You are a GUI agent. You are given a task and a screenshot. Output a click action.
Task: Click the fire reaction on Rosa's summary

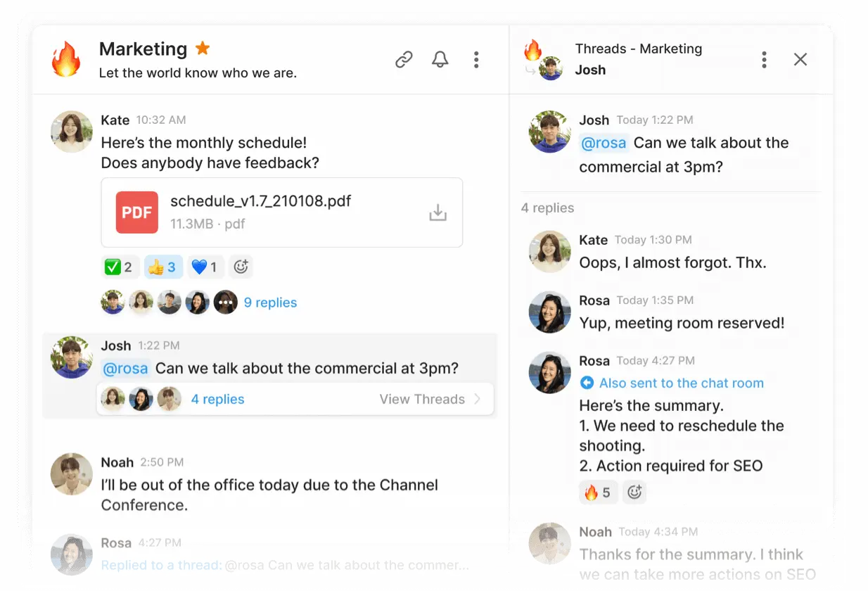(x=598, y=493)
